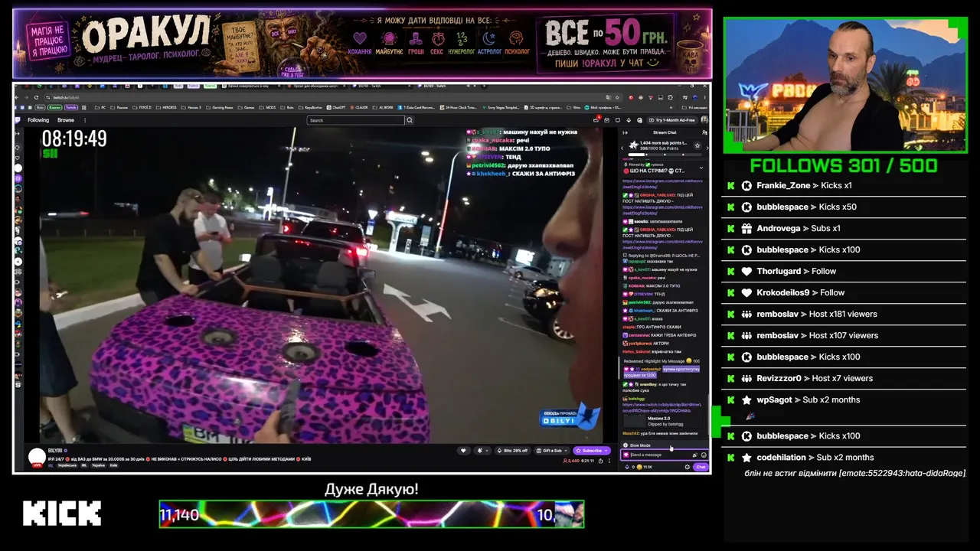Click the remboslav Host x181 viewers row
The image size is (980, 551).
tap(844, 315)
